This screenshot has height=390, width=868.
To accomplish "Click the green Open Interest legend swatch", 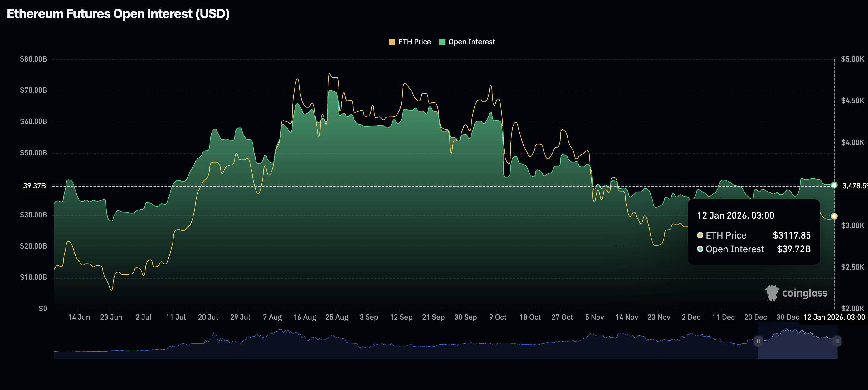I will pos(442,42).
